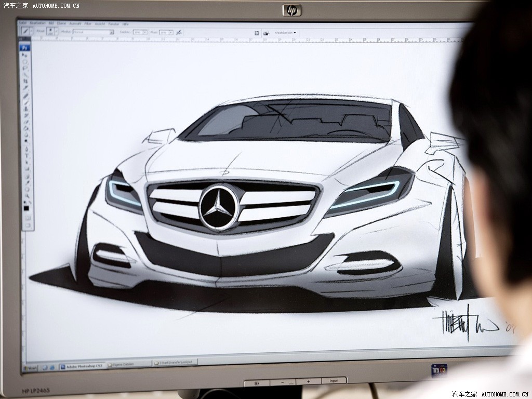Expand the Arbeitsbereich workspace dropdown
Screen dimensions: 532x399
click(x=285, y=32)
